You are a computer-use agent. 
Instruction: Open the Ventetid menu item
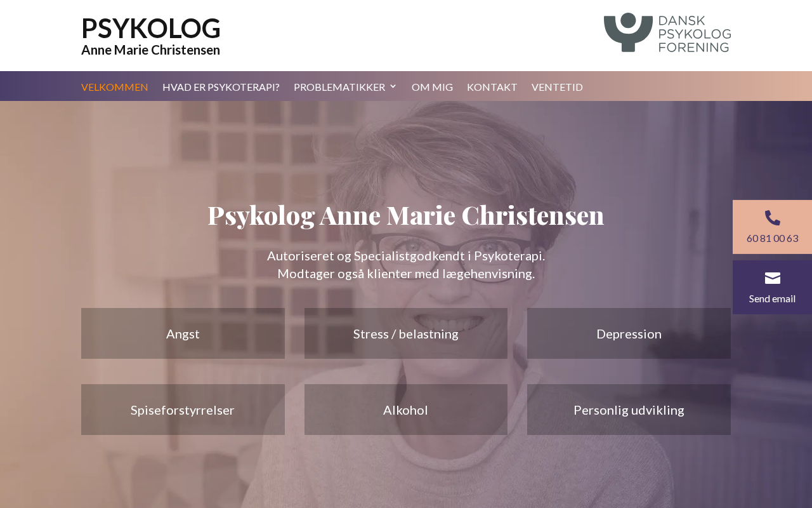click(557, 87)
